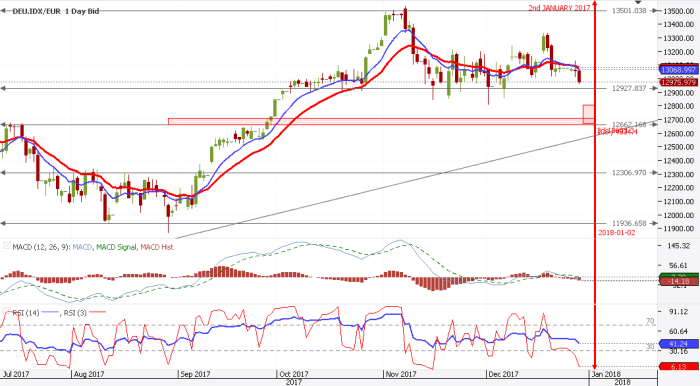The width and height of the screenshot is (700, 386).
Task: Click the black triangle marker at chart top
Action: 638,2
